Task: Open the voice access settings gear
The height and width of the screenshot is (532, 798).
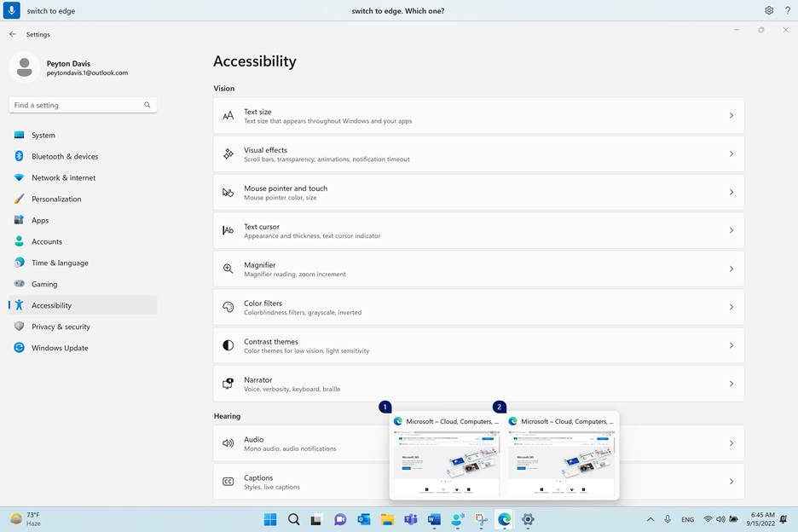Action: click(768, 10)
